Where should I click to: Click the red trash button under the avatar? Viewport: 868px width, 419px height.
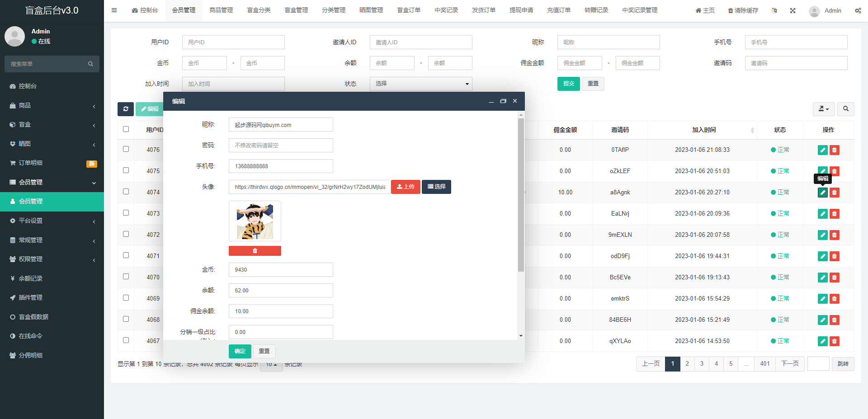(x=255, y=251)
